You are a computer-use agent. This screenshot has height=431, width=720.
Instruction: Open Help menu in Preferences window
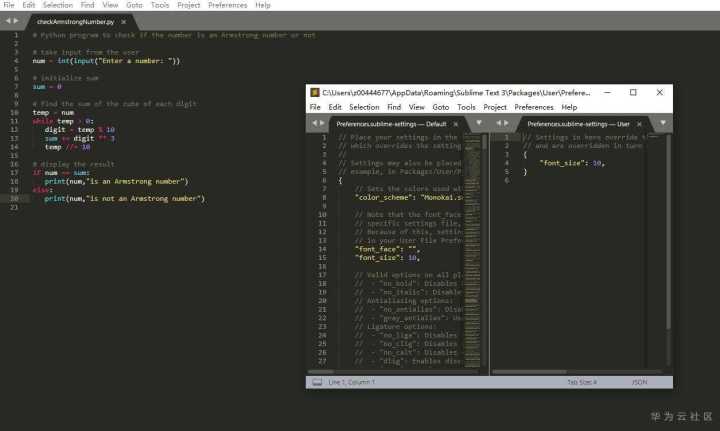click(569, 107)
